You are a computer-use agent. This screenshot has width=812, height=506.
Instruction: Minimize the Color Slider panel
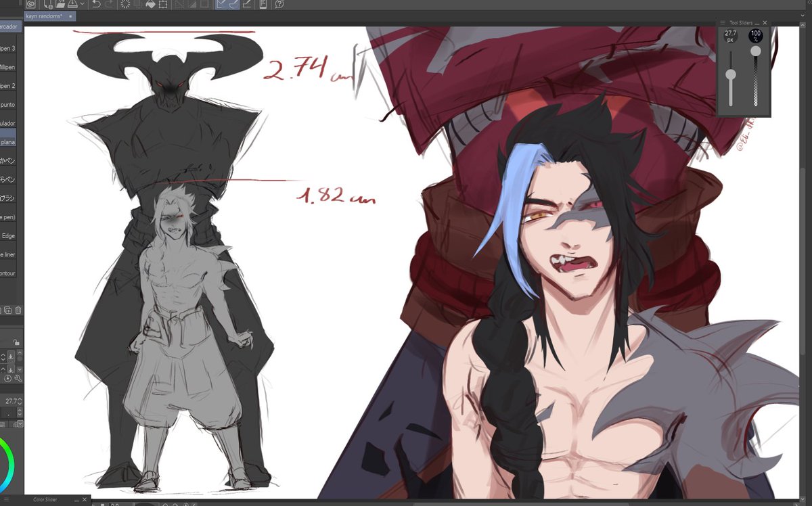[x=76, y=500]
